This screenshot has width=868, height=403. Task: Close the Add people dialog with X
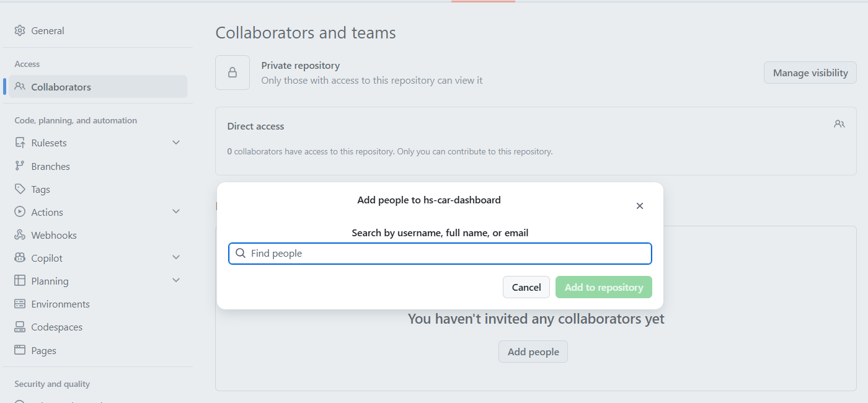(x=640, y=206)
